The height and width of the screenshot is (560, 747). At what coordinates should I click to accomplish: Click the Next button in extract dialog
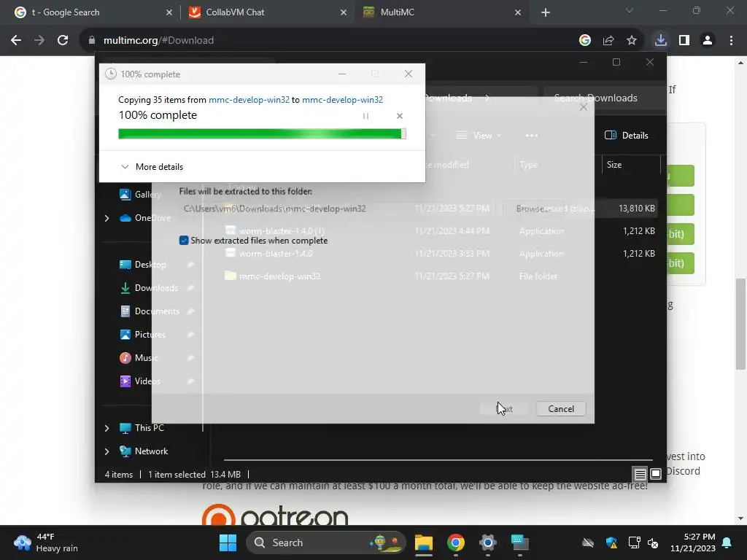coord(505,408)
